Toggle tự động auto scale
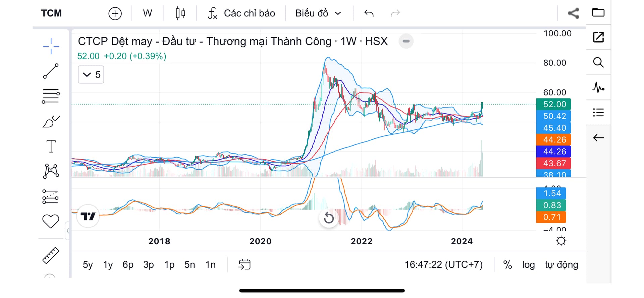The width and height of the screenshot is (644, 298). click(561, 265)
